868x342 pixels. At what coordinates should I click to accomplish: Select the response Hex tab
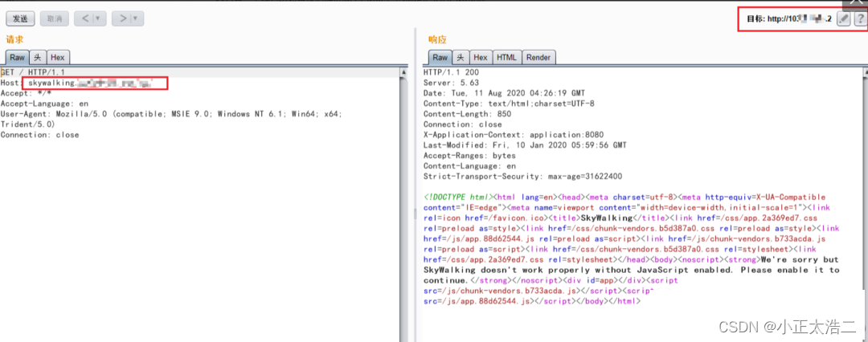pyautogui.click(x=481, y=57)
